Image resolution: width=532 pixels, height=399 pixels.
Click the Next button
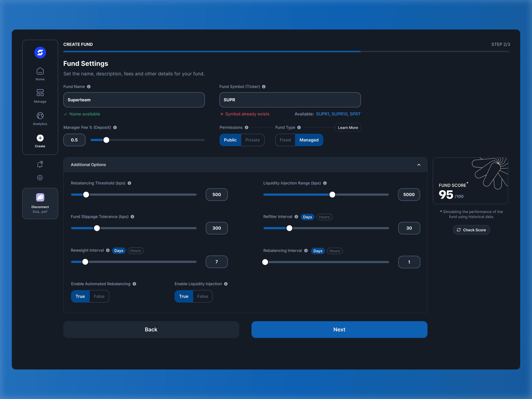point(339,330)
